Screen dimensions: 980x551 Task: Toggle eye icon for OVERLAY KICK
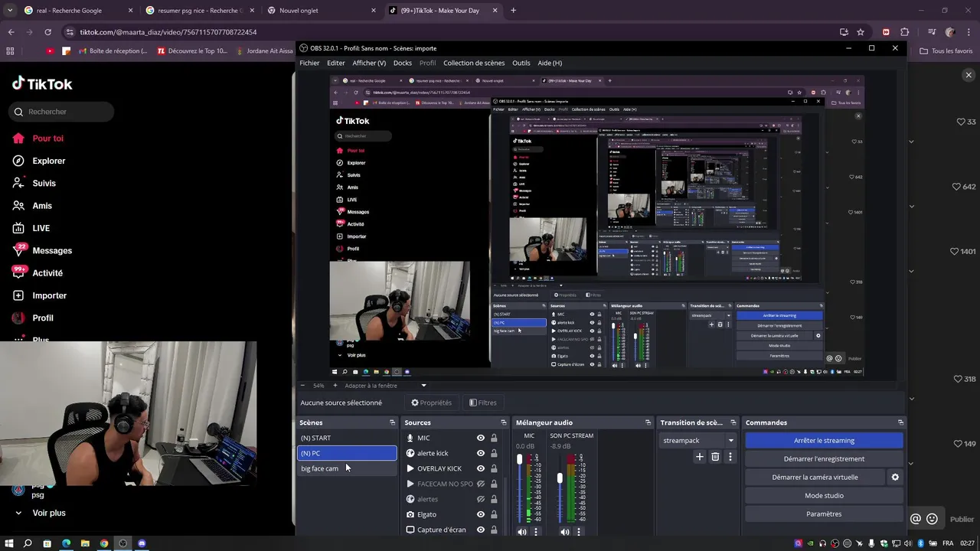tap(481, 468)
